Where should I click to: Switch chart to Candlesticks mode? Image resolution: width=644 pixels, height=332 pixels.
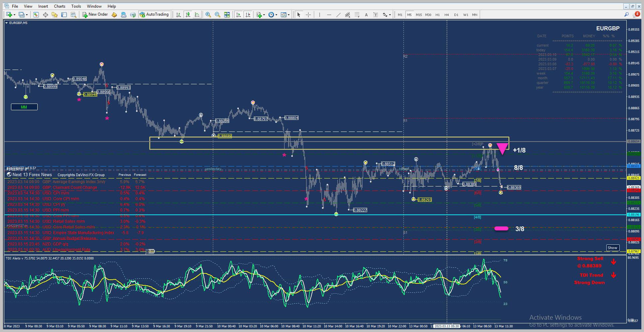(188, 15)
